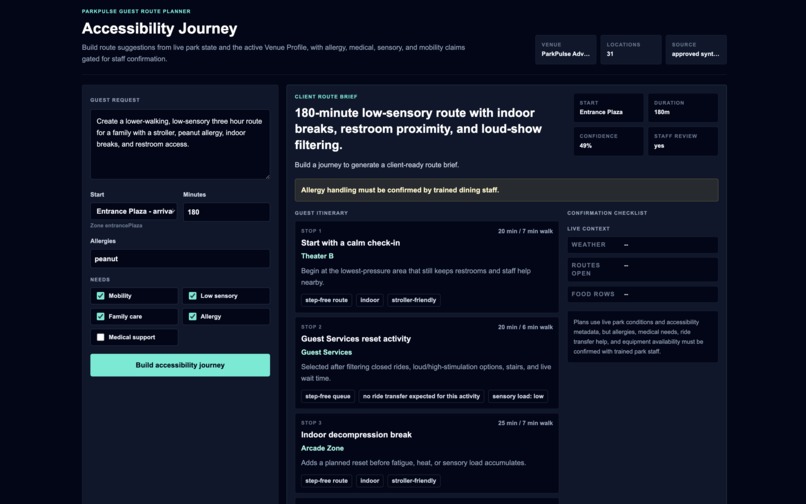Click the Venue ParkPulse Adv... header card

pyautogui.click(x=565, y=49)
